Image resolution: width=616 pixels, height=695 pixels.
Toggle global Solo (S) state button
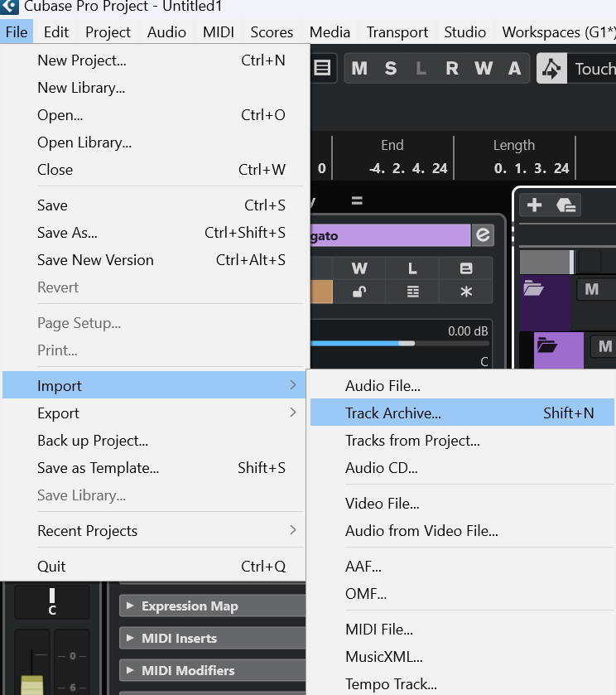[x=391, y=68]
